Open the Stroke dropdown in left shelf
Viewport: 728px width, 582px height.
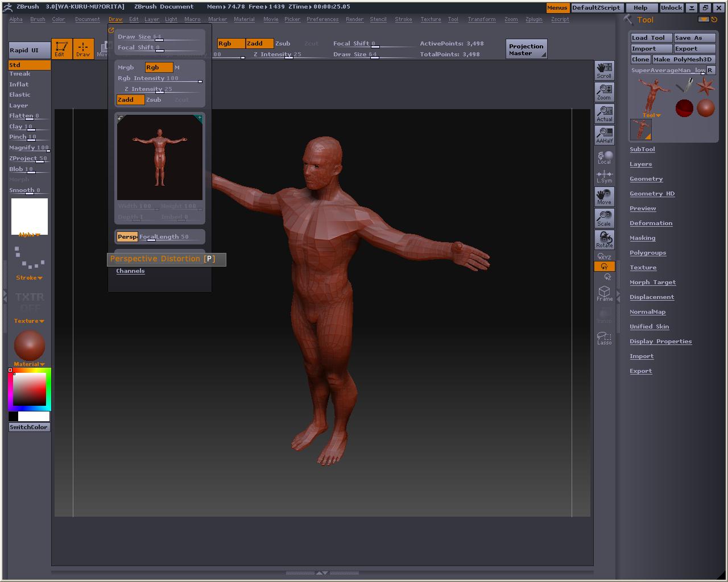coord(29,277)
